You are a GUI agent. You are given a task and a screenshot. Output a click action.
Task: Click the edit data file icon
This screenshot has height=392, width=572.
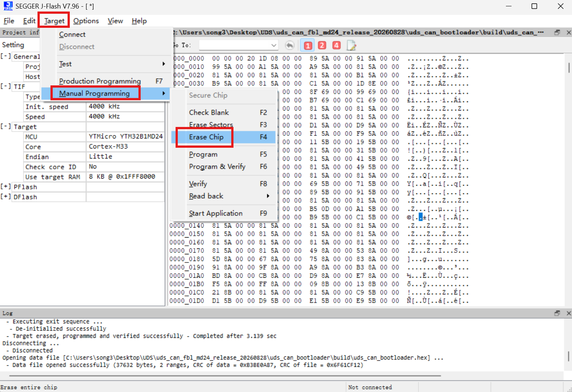351,45
